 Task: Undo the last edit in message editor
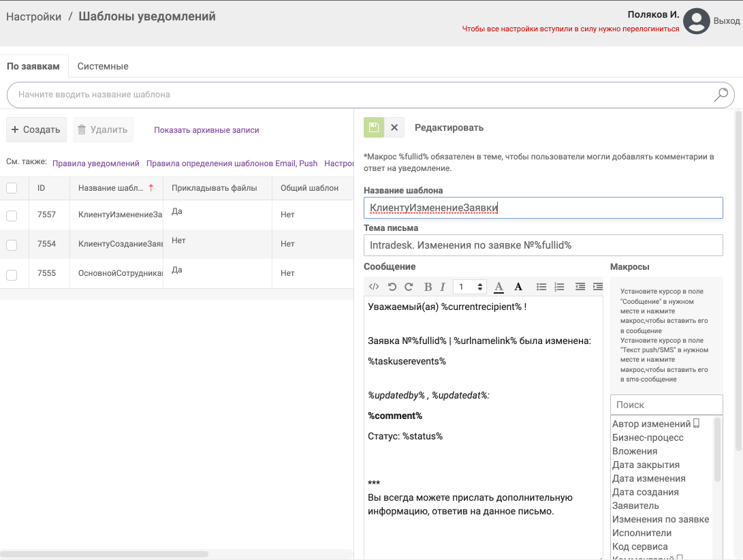tap(392, 286)
